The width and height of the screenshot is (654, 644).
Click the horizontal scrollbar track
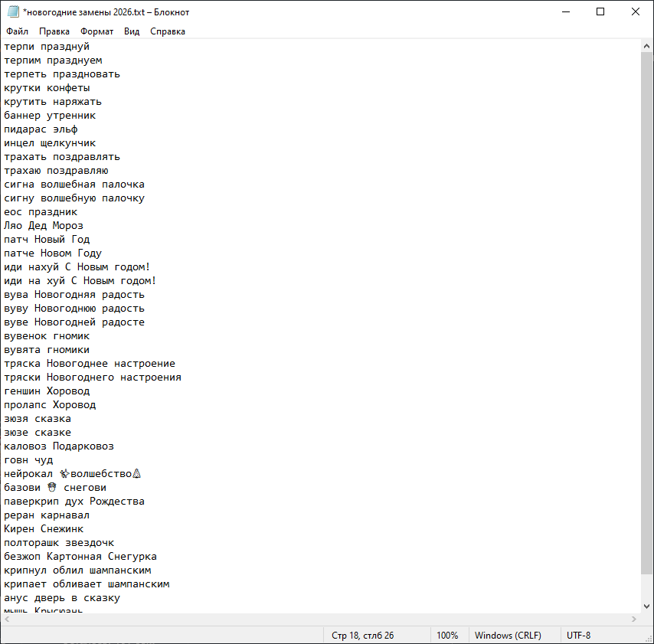320,619
